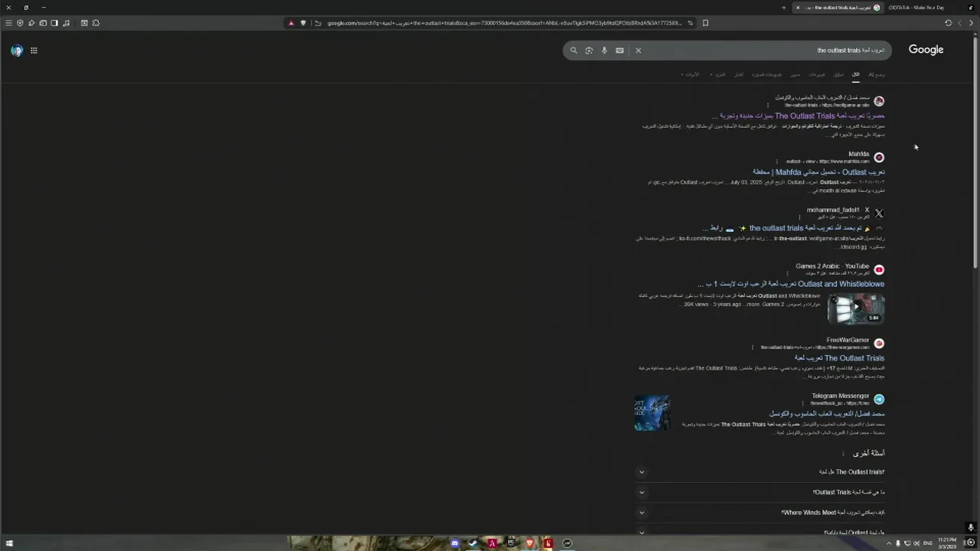The image size is (980, 551).
Task: Expand the المزيد (More) dropdown
Action: 718,74
